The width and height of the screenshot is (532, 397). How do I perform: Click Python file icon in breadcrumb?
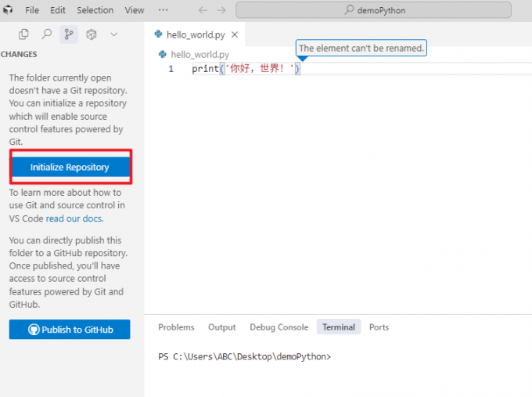pos(163,54)
